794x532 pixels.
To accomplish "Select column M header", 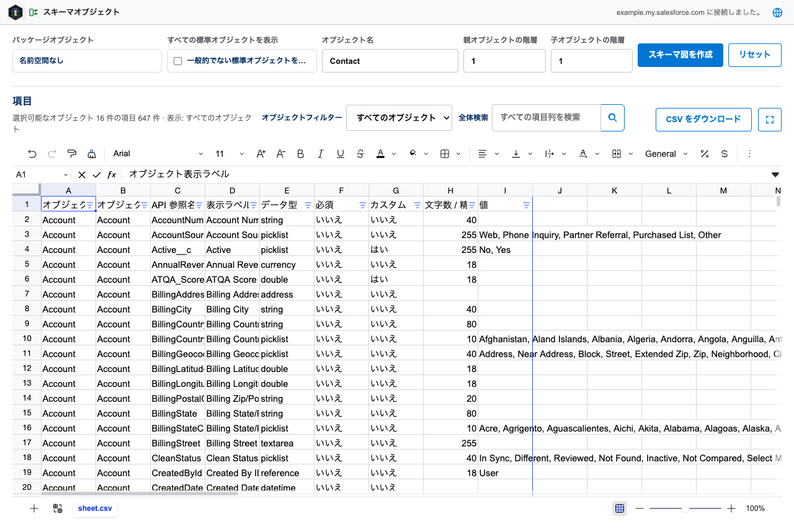I will [x=723, y=190].
